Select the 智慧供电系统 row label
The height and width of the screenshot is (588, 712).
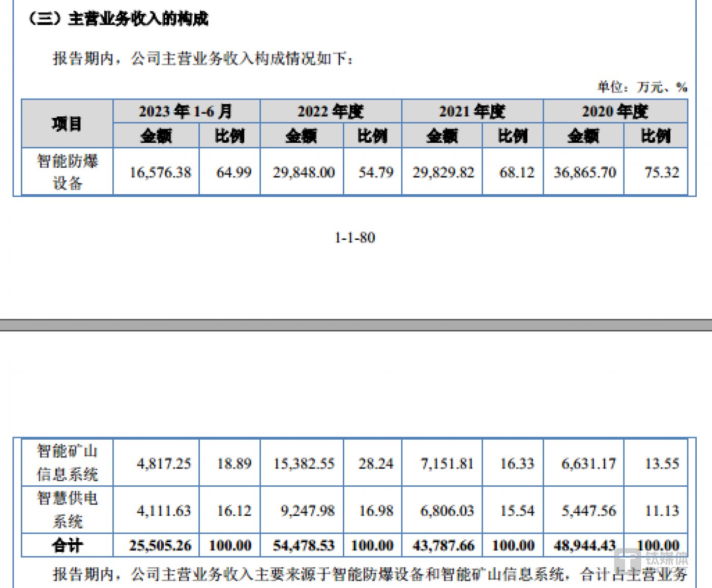pos(67,510)
